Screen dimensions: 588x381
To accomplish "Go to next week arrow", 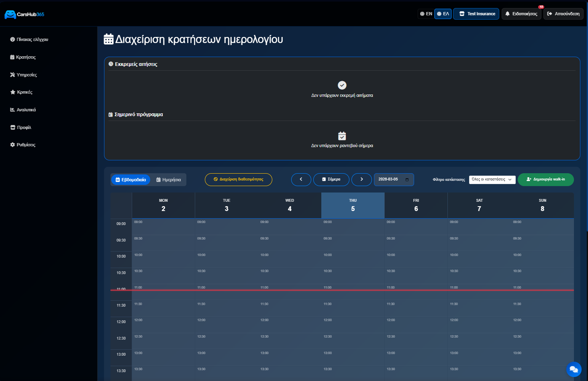I will pyautogui.click(x=361, y=179).
